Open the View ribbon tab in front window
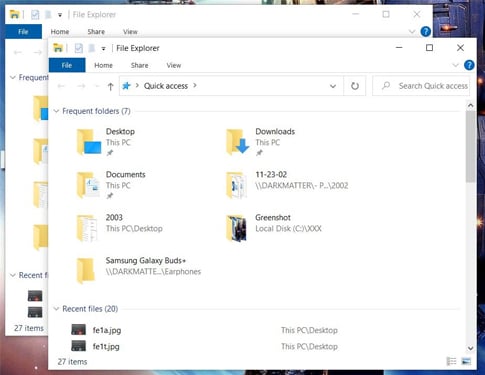 tap(174, 65)
